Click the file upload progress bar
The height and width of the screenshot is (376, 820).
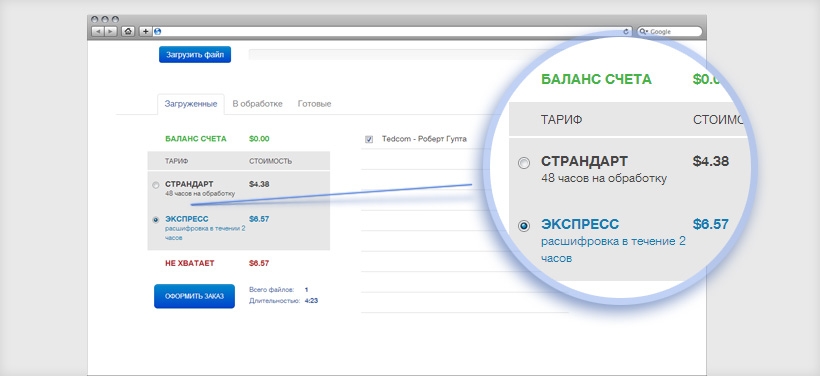(387, 54)
